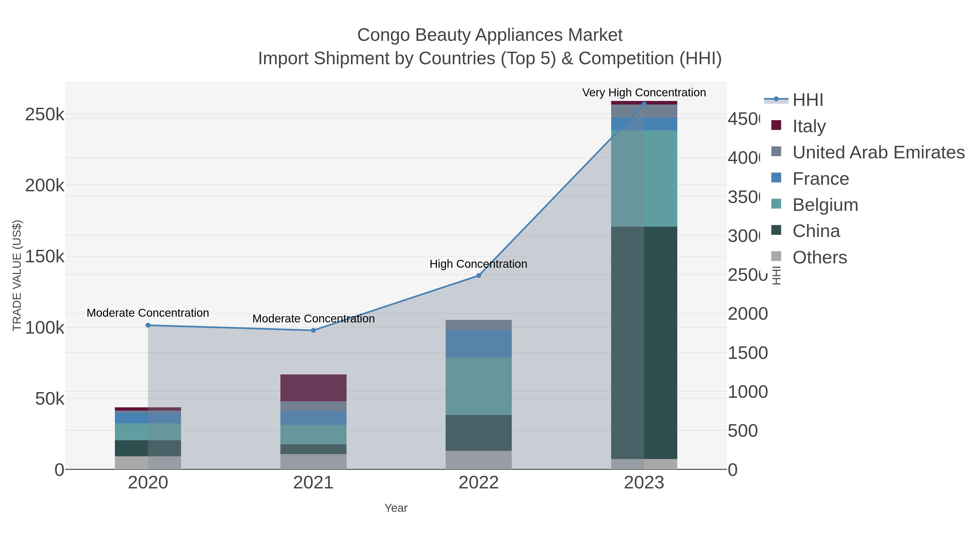Toggle the Italy legend entry
Screen dimensions: 980x551
pyautogui.click(x=798, y=126)
